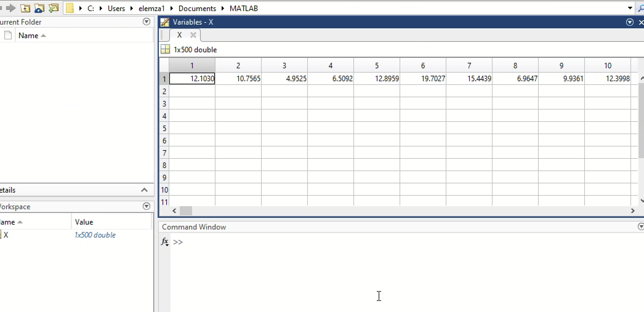This screenshot has height=312, width=644.
Task: Select column 10 header in variable grid
Action: [608, 66]
